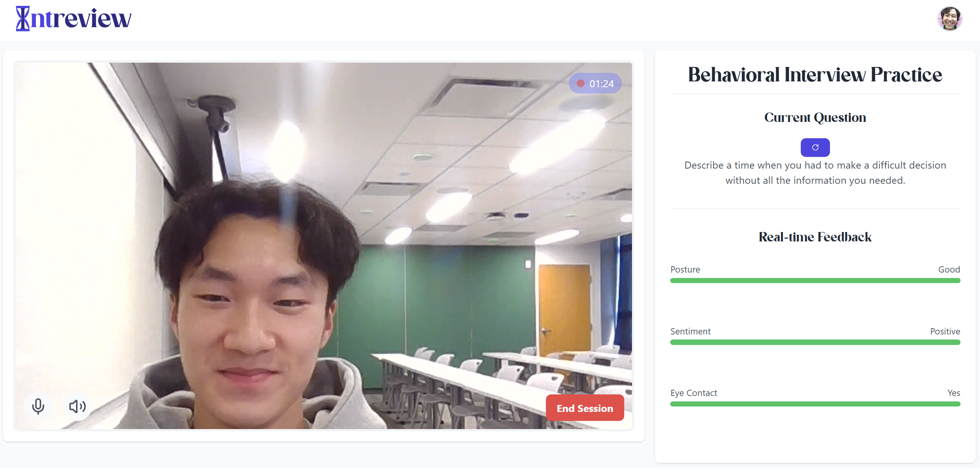The image size is (980, 468).
Task: Click the 01:24 recording timer
Action: [601, 84]
